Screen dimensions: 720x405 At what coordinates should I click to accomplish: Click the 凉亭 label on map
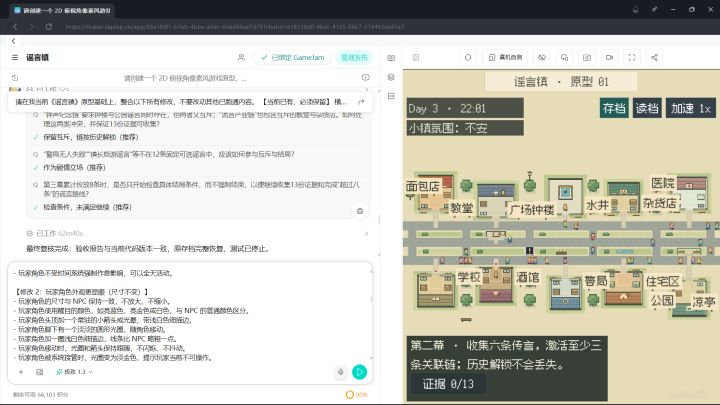[x=703, y=302]
